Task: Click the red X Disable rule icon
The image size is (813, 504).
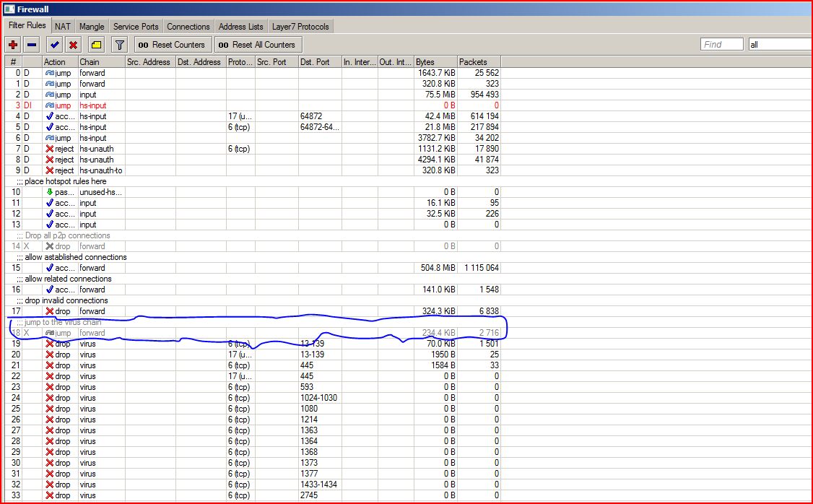Action: tap(73, 45)
